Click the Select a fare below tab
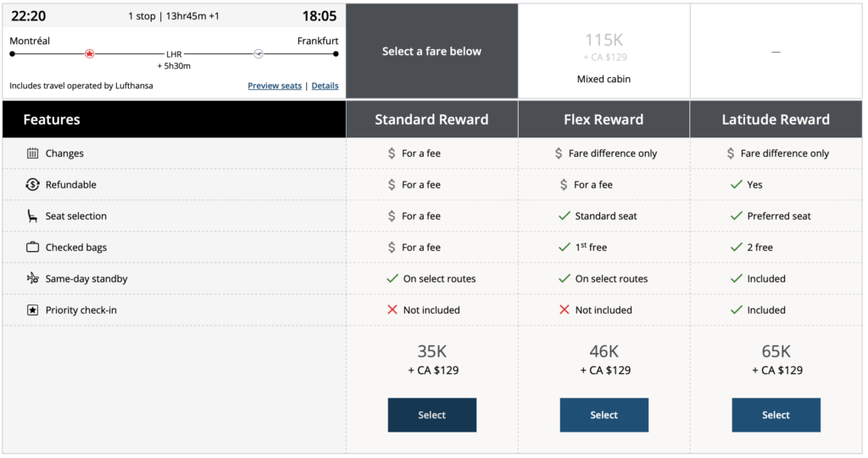Screen dimensions: 868x458 (x=431, y=51)
